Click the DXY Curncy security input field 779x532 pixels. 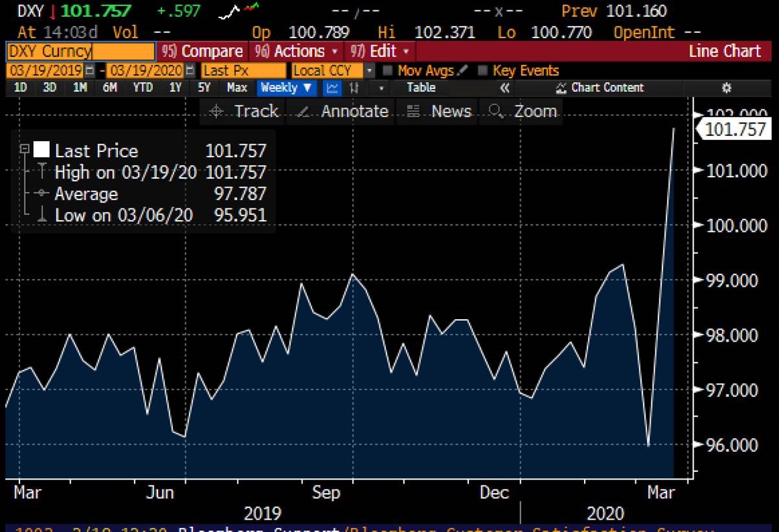pyautogui.click(x=80, y=51)
